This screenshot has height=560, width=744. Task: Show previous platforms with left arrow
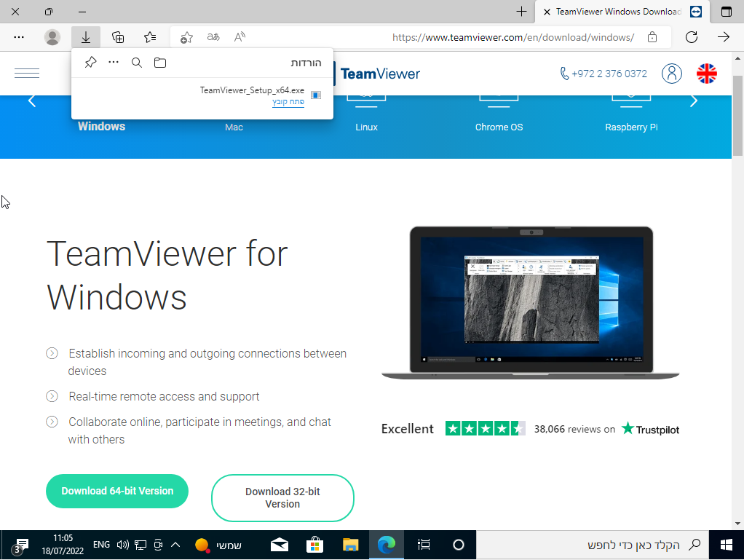pyautogui.click(x=32, y=100)
